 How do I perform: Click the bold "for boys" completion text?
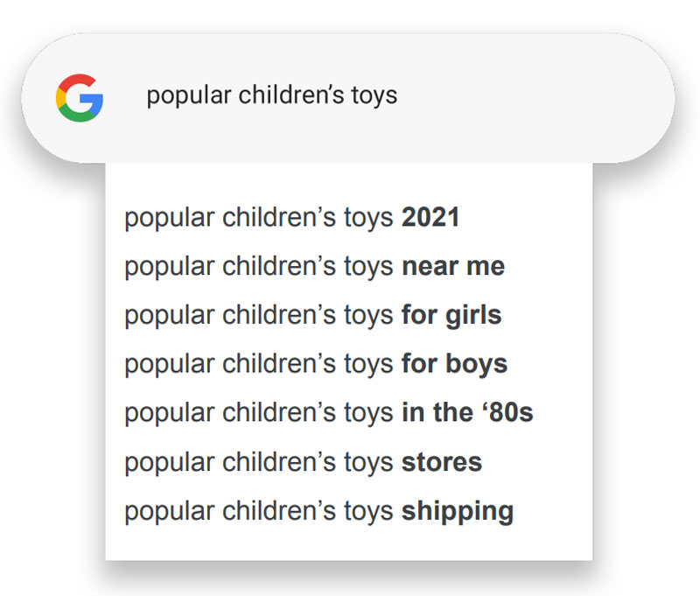(x=454, y=364)
